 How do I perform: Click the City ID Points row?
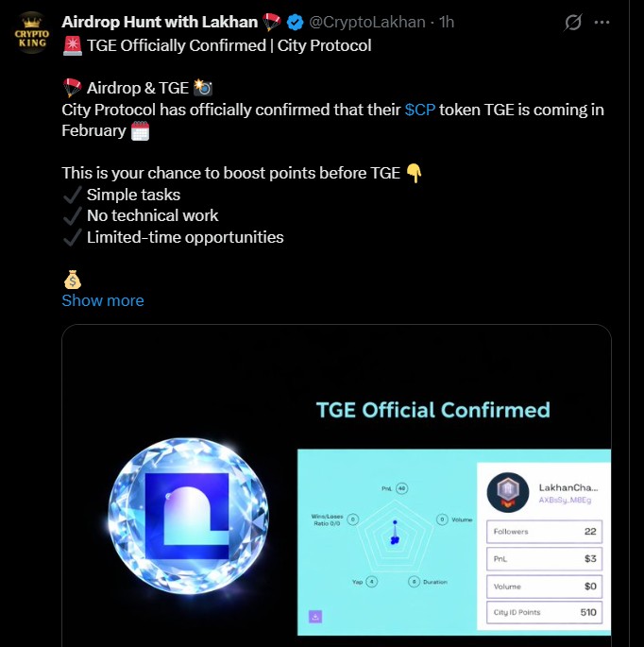click(x=545, y=613)
